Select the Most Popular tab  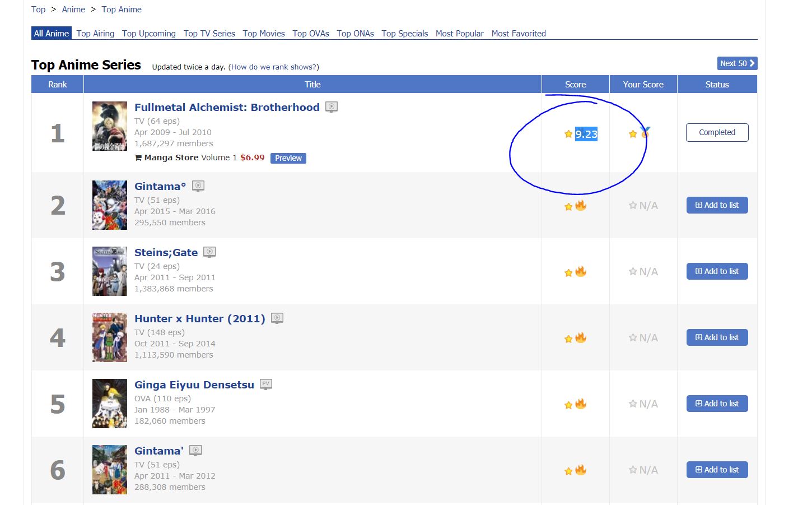[x=459, y=34]
